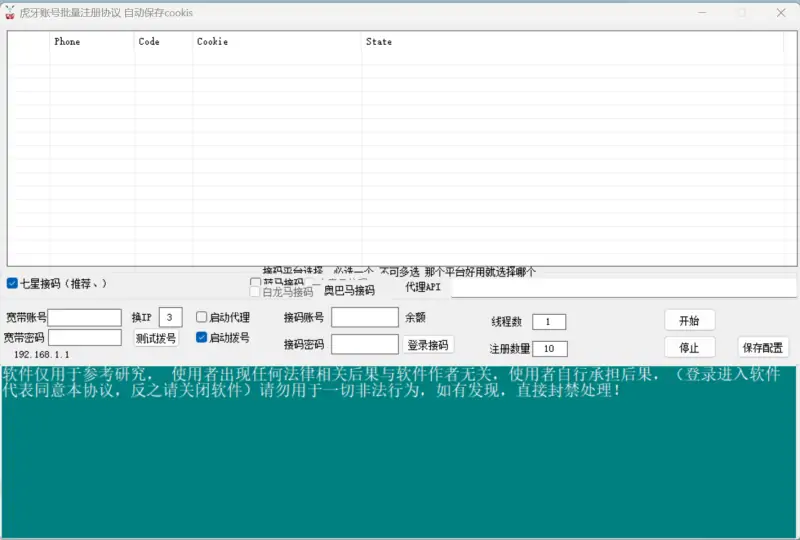Uncheck the 启动拨号 checkbox

202,337
